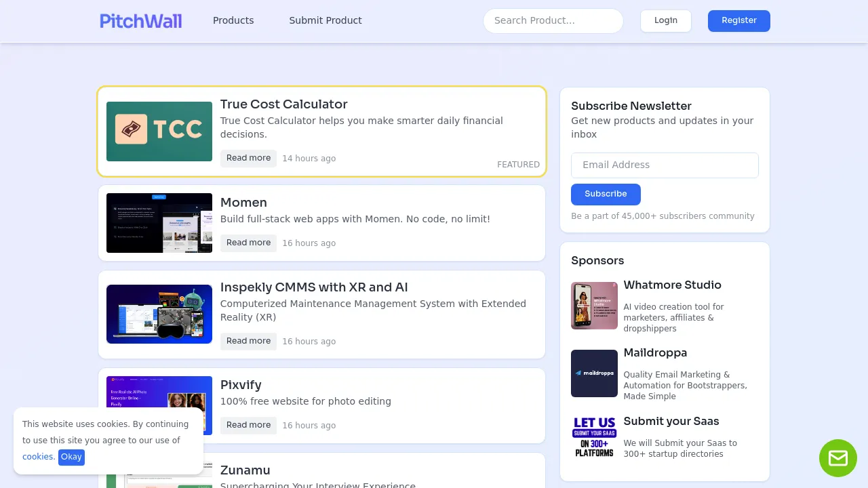Open the Maildroppa sponsor logo
Screen dimensions: 868x488
594,373
